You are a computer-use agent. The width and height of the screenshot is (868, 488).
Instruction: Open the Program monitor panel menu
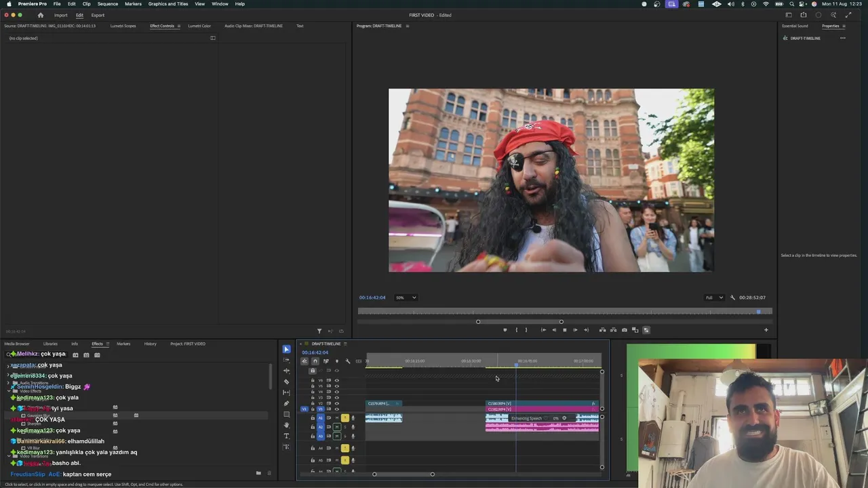(408, 26)
